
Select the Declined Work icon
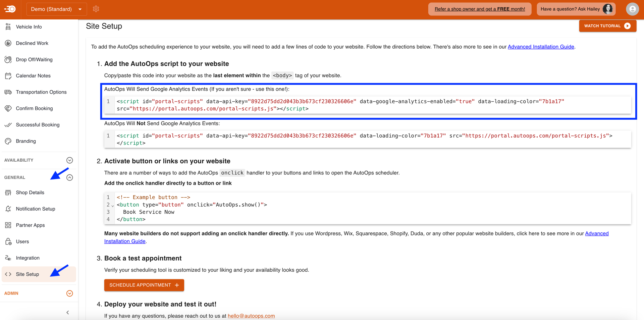pos(8,43)
